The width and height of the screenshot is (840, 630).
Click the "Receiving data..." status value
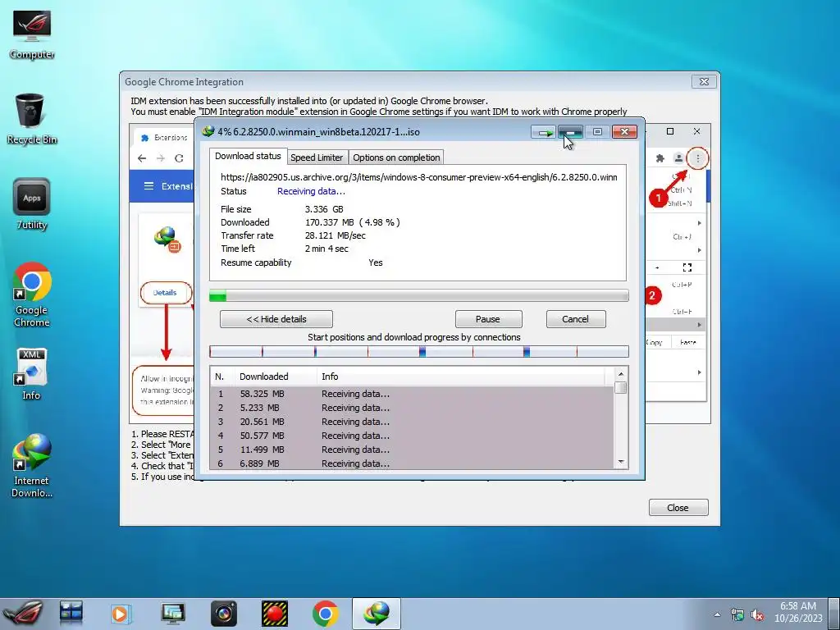[x=311, y=191]
